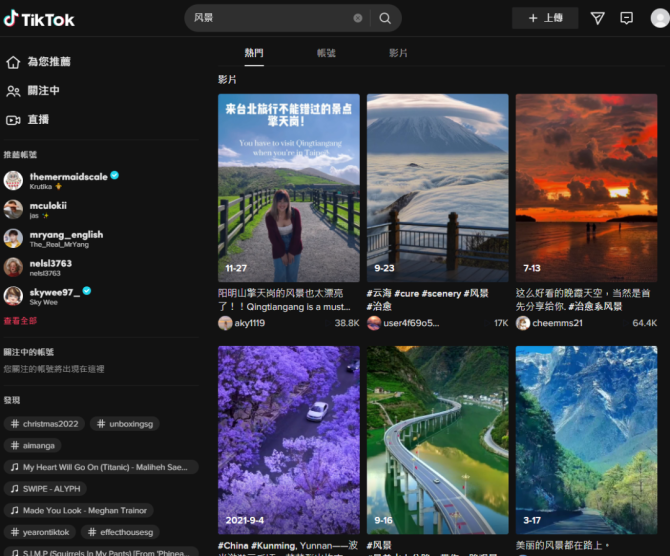Open the aimanga hashtag
Screen dimensions: 670x556
32,445
